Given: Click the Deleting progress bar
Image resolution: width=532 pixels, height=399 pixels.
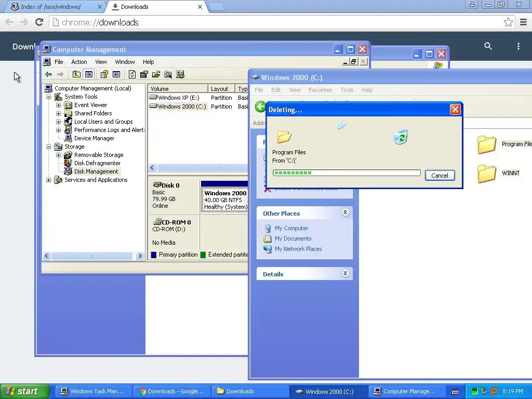Looking at the screenshot, I should coord(347,172).
